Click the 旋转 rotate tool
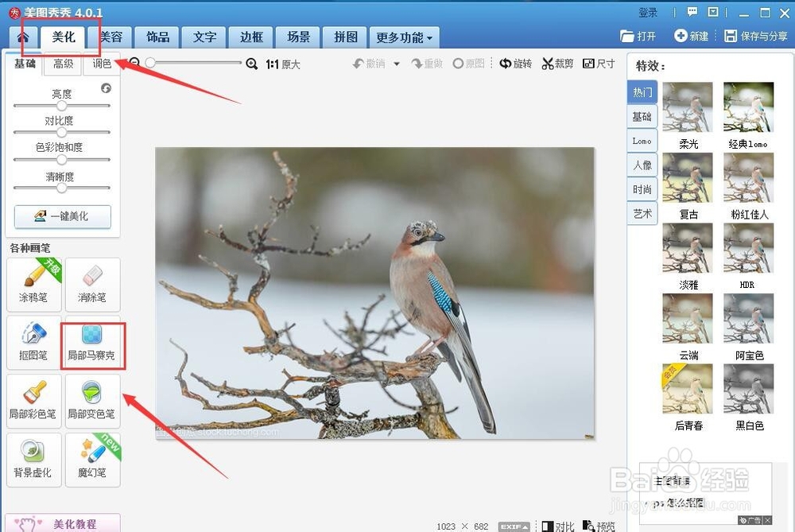795x532 pixels. click(x=516, y=64)
